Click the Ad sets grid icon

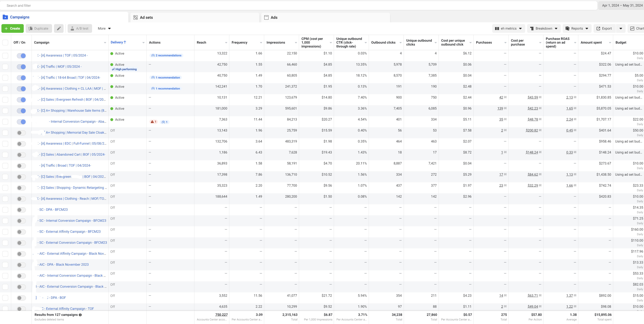(135, 18)
